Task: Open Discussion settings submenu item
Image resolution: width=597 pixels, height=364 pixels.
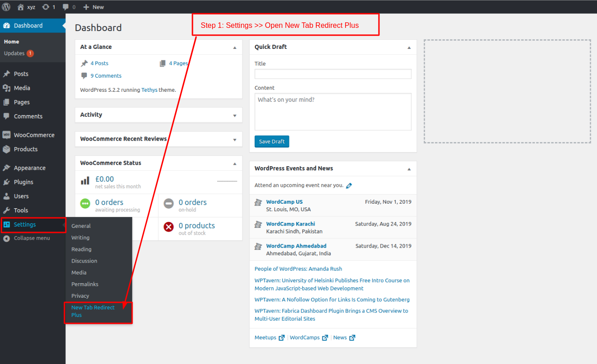Action: tap(84, 261)
